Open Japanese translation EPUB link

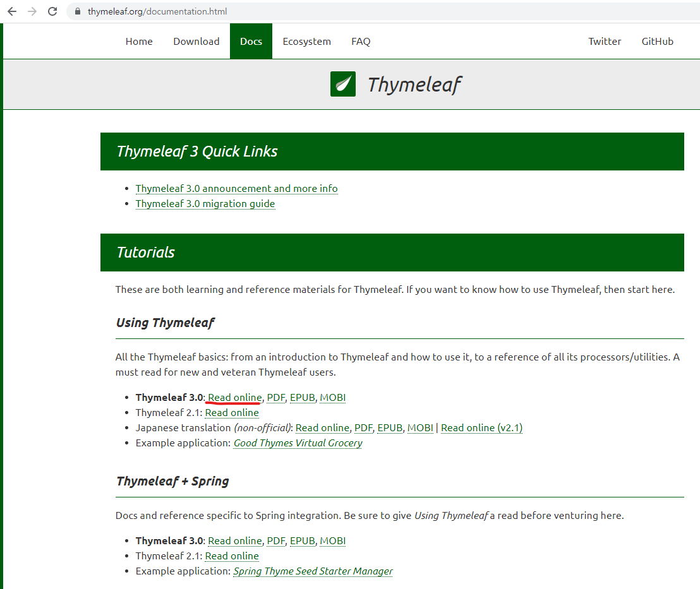(x=390, y=428)
